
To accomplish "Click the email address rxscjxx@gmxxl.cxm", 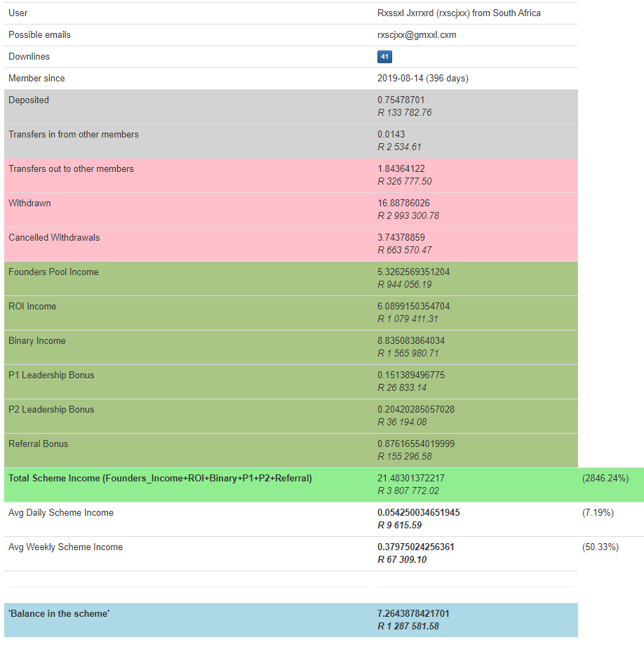I will (417, 35).
